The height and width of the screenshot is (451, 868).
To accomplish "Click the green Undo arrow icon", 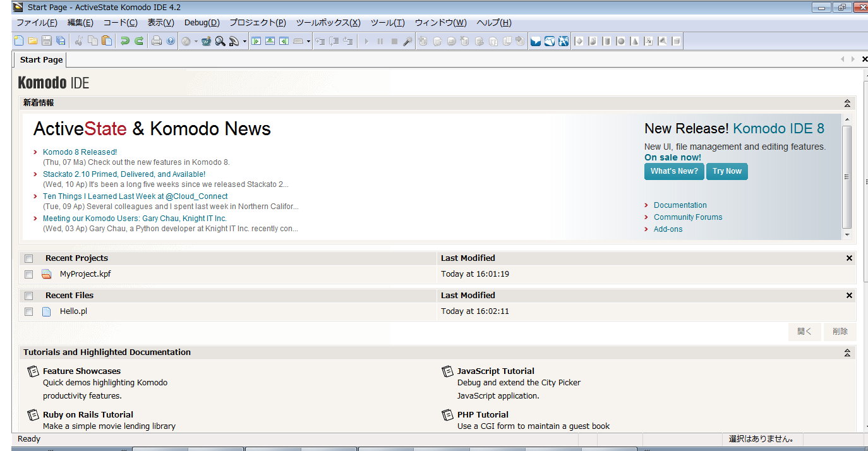I will [125, 41].
